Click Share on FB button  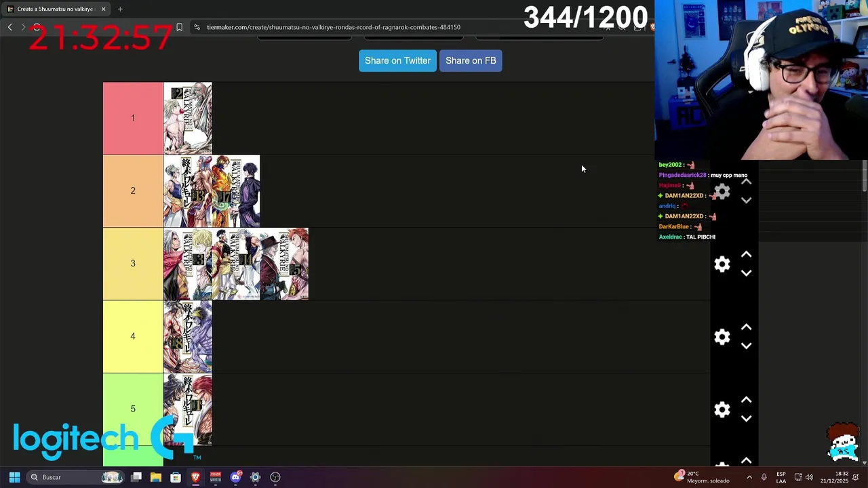click(x=471, y=60)
